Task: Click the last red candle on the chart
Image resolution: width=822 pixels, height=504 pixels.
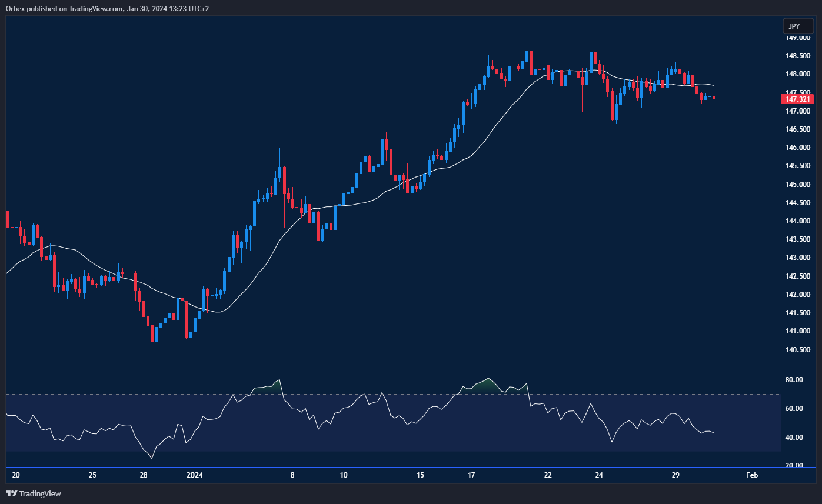Action: click(714, 98)
